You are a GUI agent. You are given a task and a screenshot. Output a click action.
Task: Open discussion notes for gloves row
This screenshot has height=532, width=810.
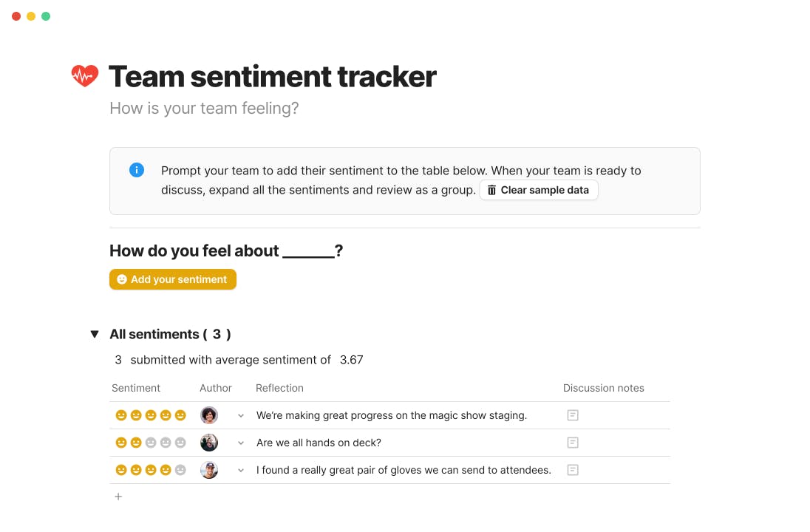(572, 470)
